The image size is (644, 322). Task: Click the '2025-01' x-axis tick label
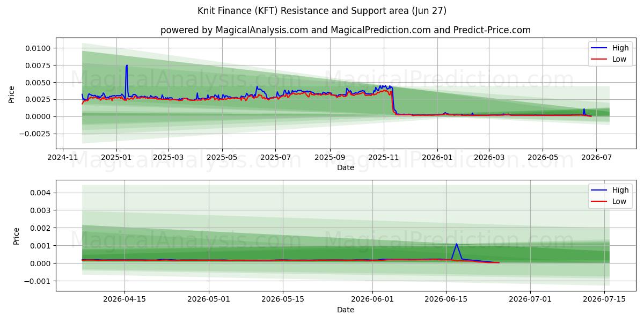click(116, 157)
